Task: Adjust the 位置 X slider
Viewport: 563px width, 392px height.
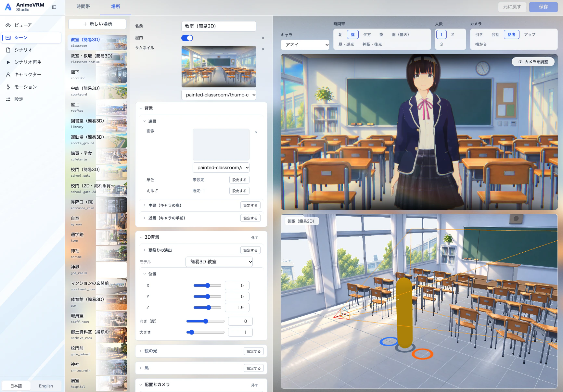Action: (x=207, y=285)
